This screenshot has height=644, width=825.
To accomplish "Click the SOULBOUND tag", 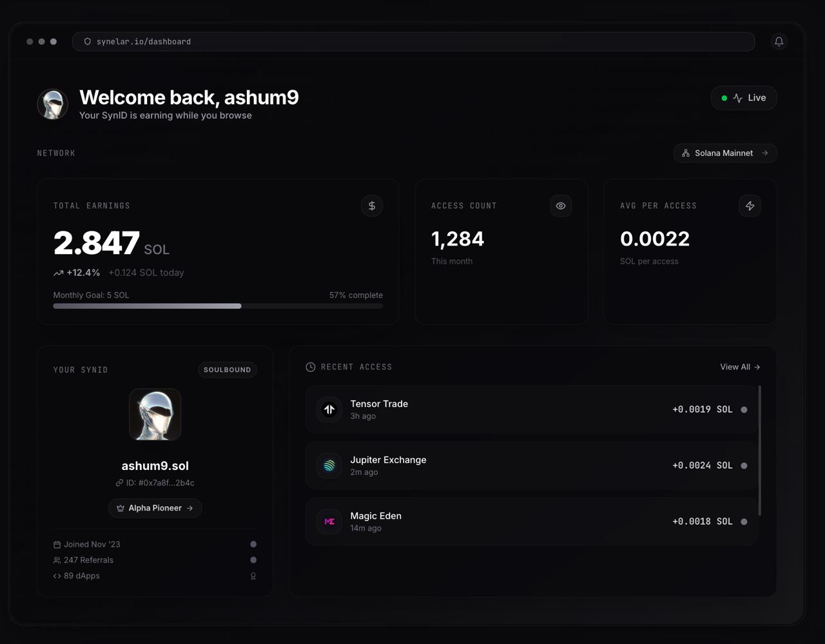I will [x=227, y=370].
